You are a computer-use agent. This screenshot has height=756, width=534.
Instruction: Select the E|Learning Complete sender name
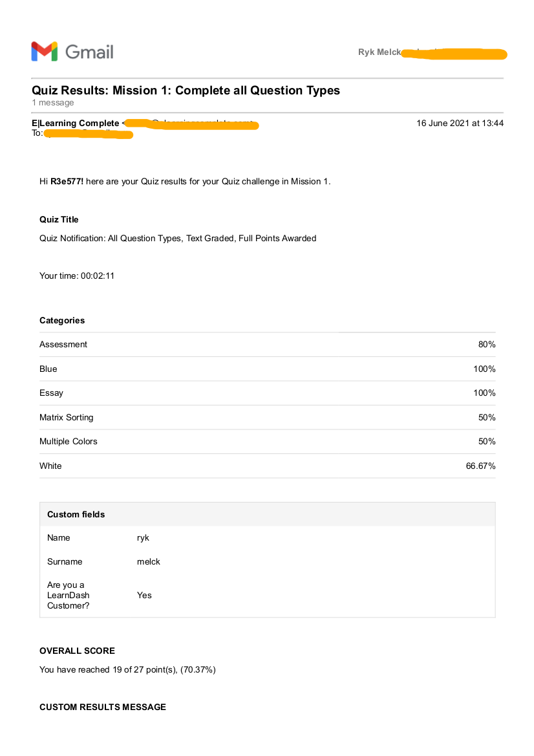[x=75, y=123]
